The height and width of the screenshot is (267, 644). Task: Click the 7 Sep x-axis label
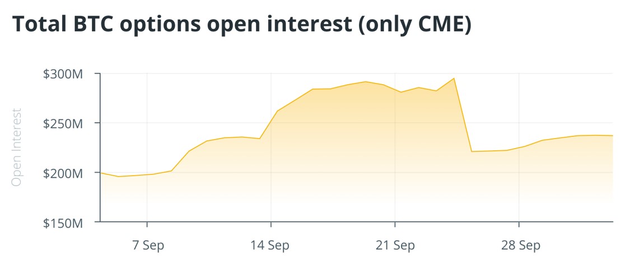(x=147, y=246)
